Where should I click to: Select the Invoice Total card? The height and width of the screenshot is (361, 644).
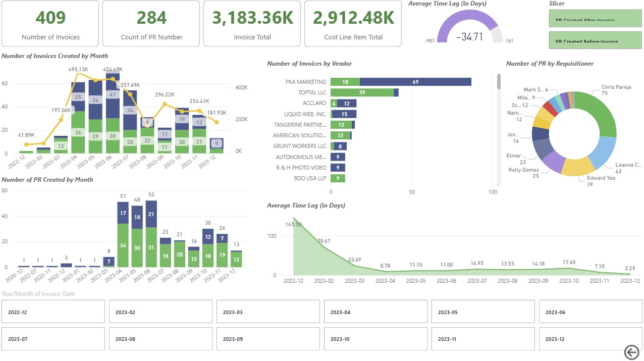[x=252, y=24]
